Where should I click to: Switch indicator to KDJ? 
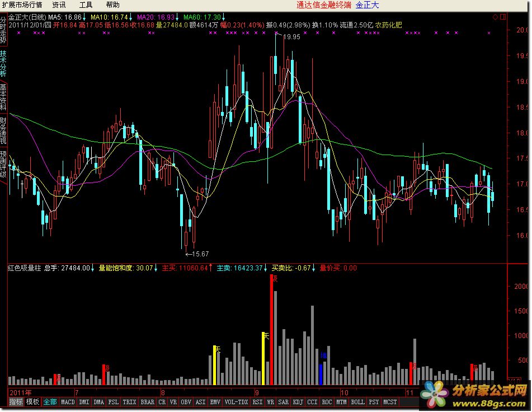click(298, 402)
